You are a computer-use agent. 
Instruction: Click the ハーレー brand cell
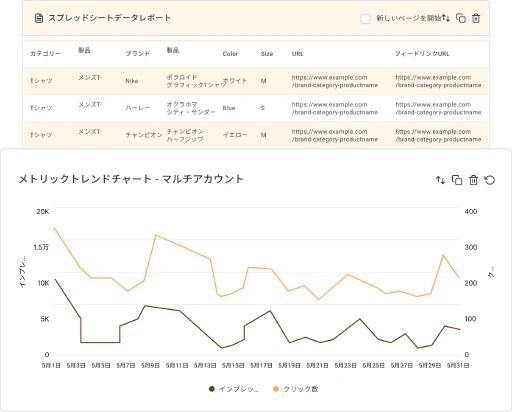click(x=138, y=108)
